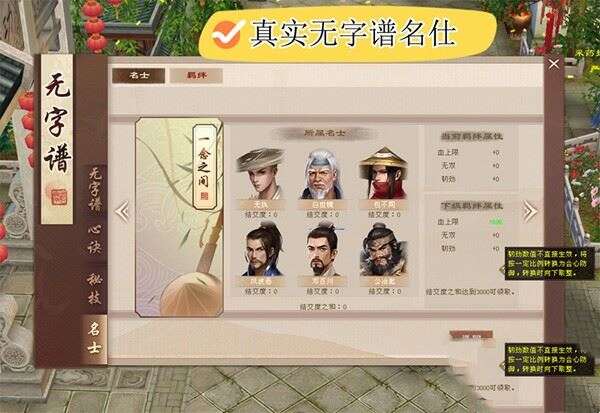
Task: Select the blue-robed ponytail warrior portrait
Action: [262, 249]
